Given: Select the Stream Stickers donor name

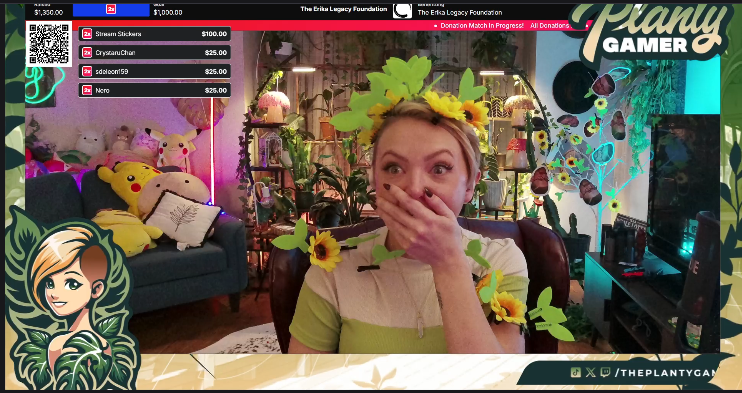Looking at the screenshot, I should (118, 34).
